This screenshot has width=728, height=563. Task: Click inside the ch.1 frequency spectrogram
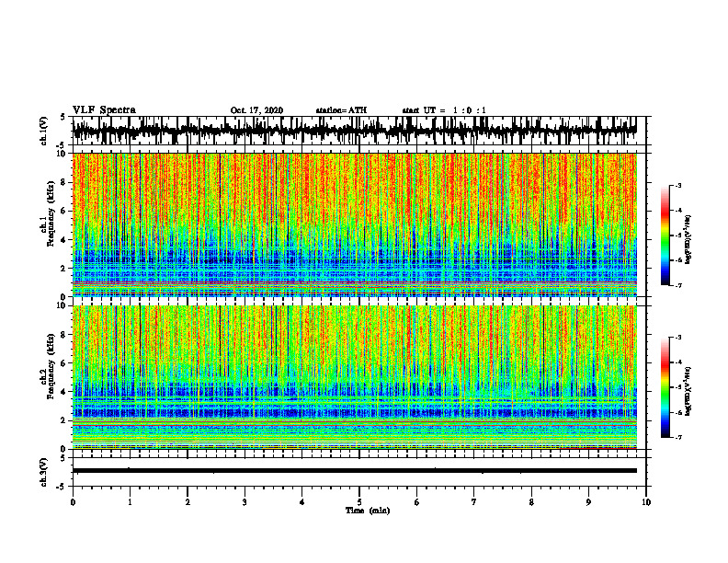pos(354,224)
